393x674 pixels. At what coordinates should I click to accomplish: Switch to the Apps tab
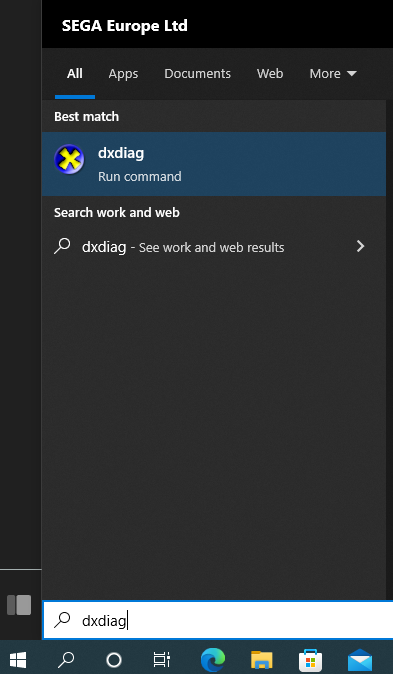pyautogui.click(x=123, y=74)
